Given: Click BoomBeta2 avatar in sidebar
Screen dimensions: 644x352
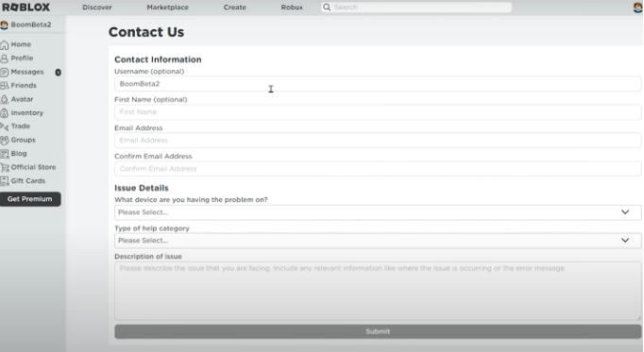Looking at the screenshot, I should pyautogui.click(x=4, y=25).
